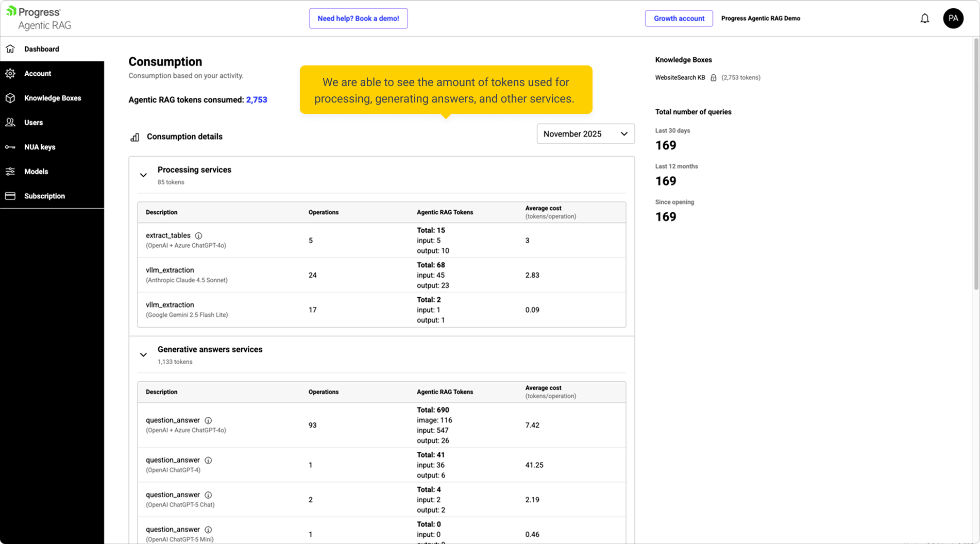Click the Growth account button
Screen dimensions: 980x544
point(679,19)
